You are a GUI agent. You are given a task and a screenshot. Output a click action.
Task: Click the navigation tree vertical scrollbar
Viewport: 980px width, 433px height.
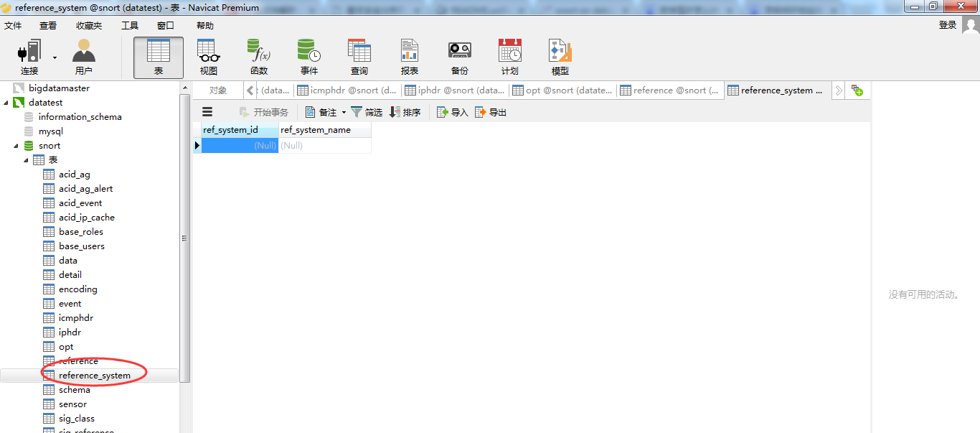pyautogui.click(x=184, y=237)
